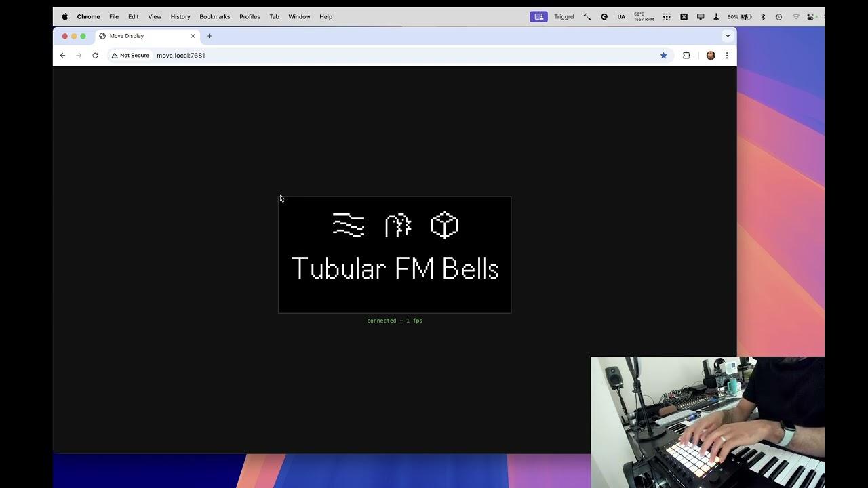The height and width of the screenshot is (488, 868).
Task: Open the Chrome extensions puzzle icon
Action: pos(686,56)
